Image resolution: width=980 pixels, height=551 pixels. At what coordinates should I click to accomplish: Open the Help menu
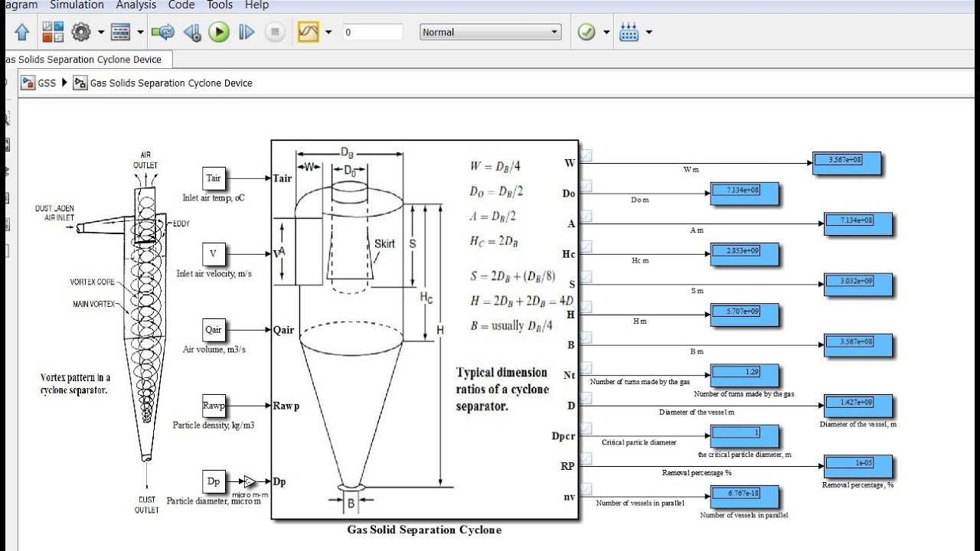point(256,5)
